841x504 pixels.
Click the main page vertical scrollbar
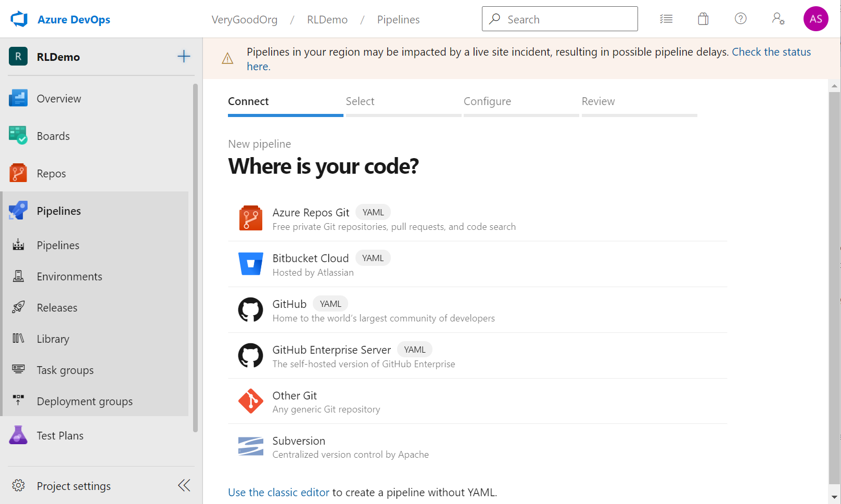[x=834, y=288]
